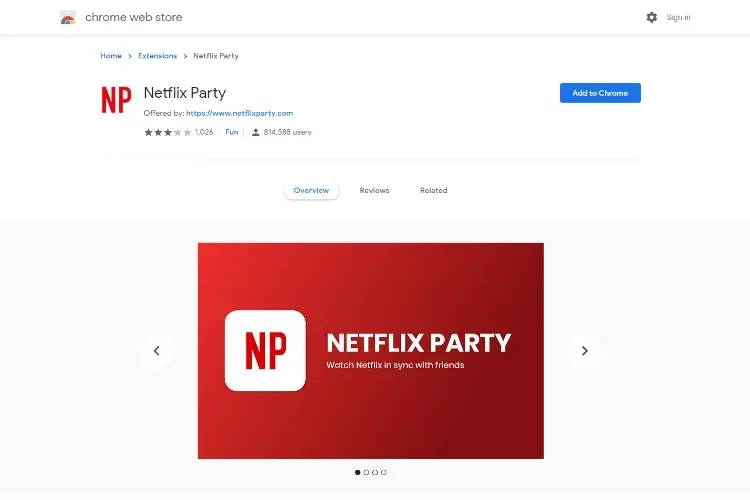
Task: Select the third carousel dot
Action: [x=375, y=472]
